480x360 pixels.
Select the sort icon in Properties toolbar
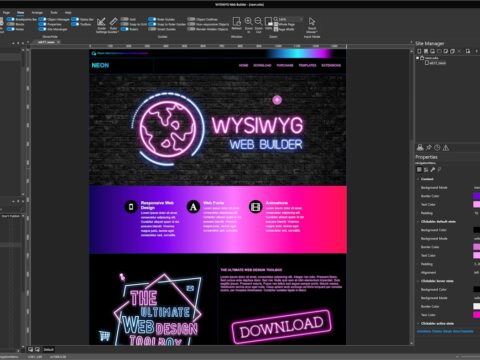click(x=426, y=170)
